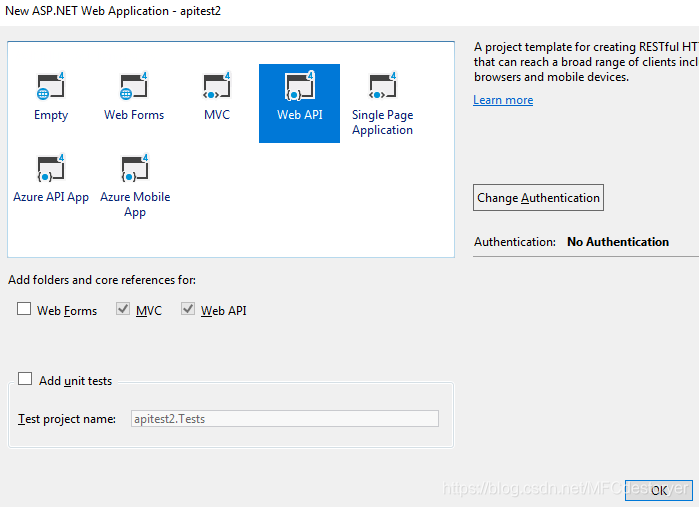Confirm the dialog with OK
Viewport: 699px width, 507px height.
click(x=658, y=490)
